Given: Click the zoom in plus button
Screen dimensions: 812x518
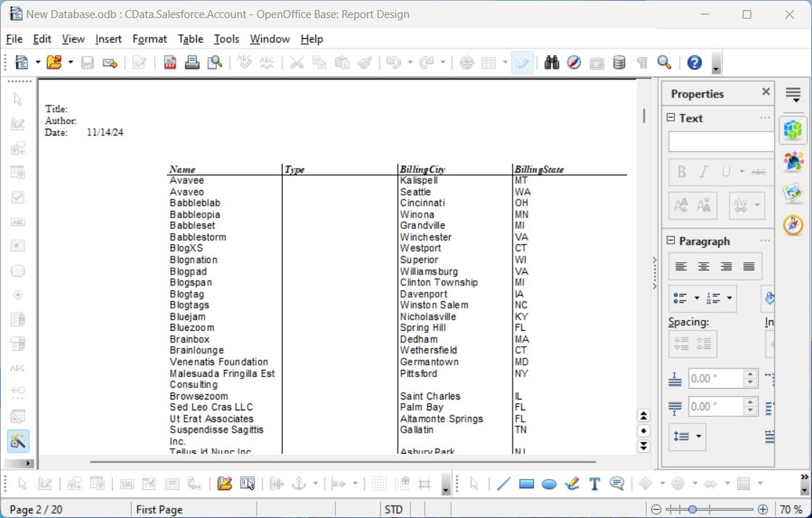Looking at the screenshot, I should (763, 509).
